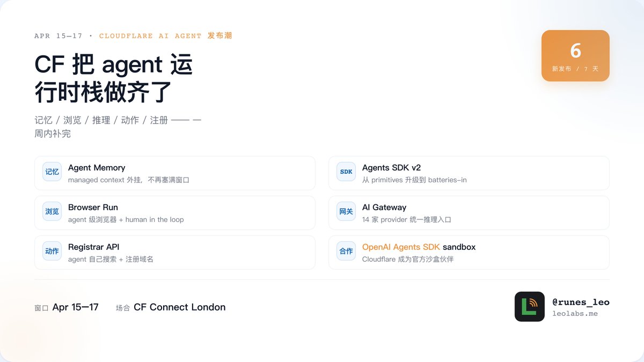644x362 pixels.
Task: Click the 合作 icon badge
Action: [x=346, y=252]
